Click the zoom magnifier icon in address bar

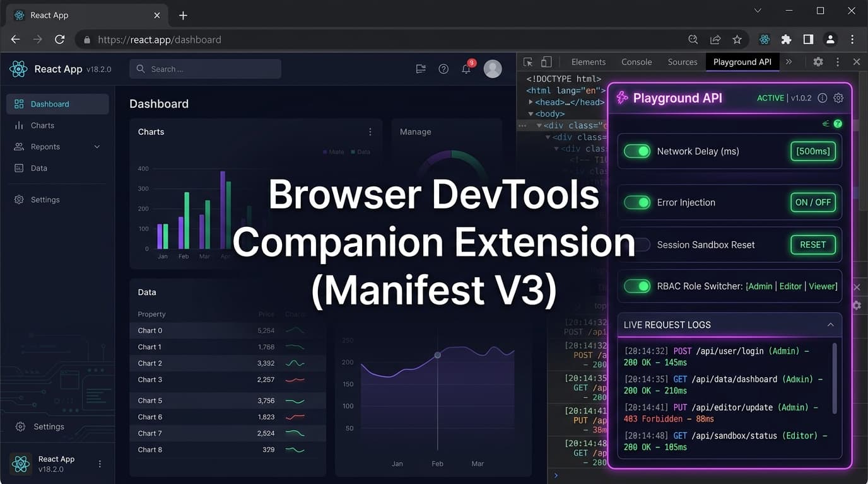(x=693, y=39)
